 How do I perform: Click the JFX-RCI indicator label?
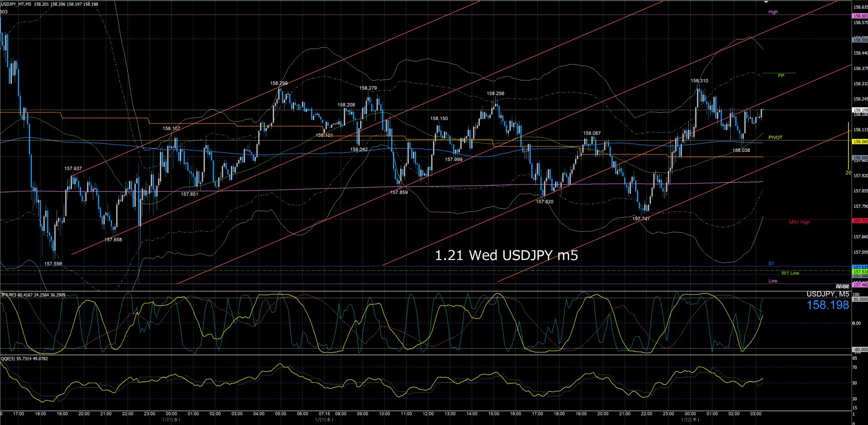click(33, 295)
